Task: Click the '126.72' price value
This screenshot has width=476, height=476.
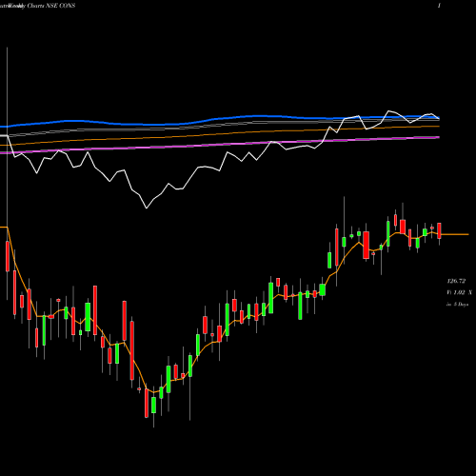Action: (456, 281)
